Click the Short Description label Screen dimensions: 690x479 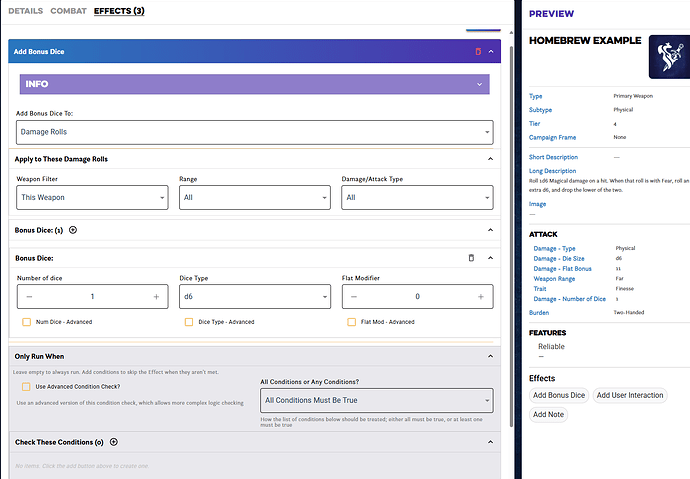553,157
